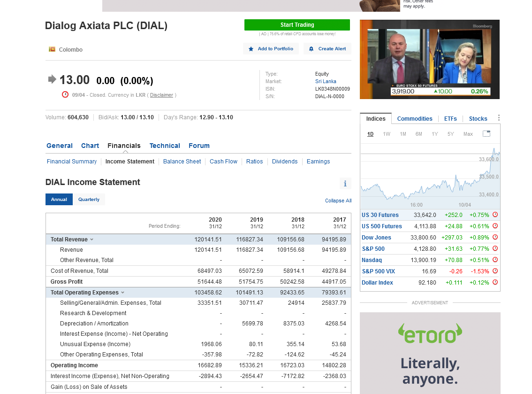This screenshot has height=394, width=532.
Task: Open the Disclaimer link
Action: 161,95
